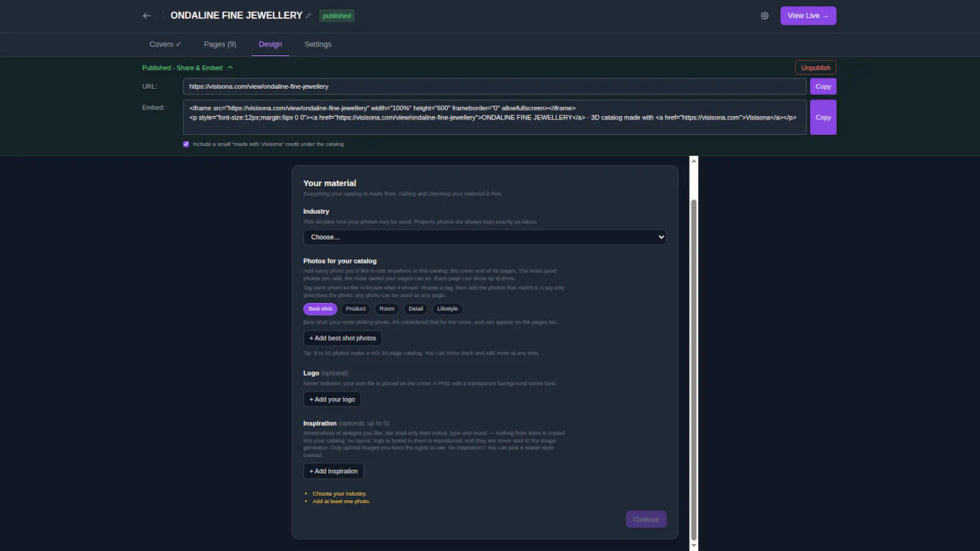Select the Room photo tag
This screenshot has width=980, height=551.
[386, 309]
